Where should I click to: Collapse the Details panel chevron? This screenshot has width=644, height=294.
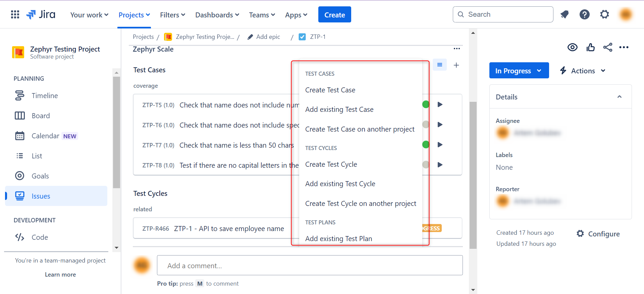(x=619, y=97)
